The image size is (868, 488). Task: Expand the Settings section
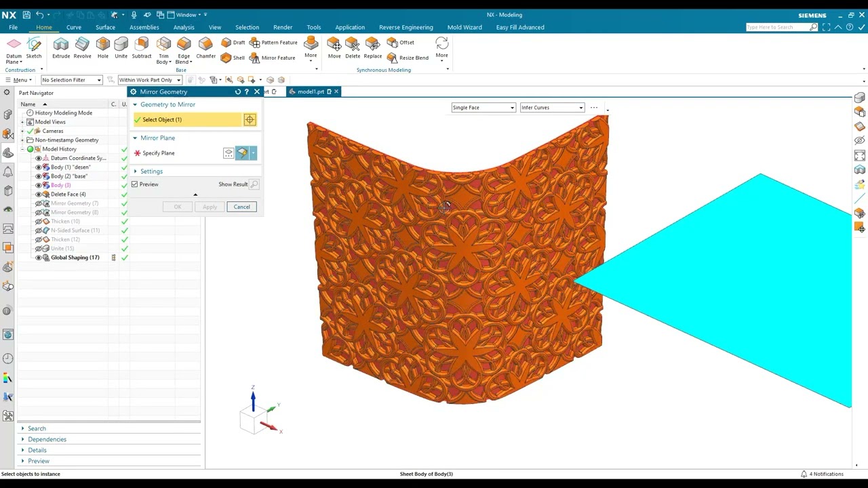coord(151,171)
